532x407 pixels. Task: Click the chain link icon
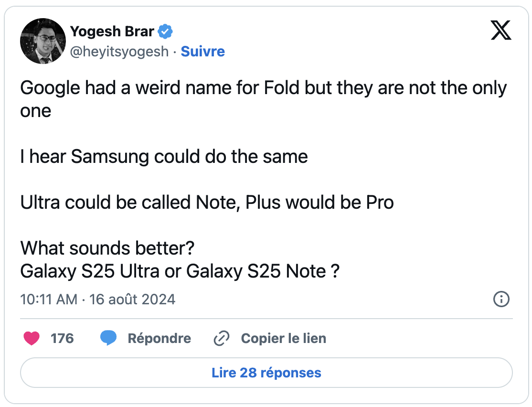coord(222,338)
